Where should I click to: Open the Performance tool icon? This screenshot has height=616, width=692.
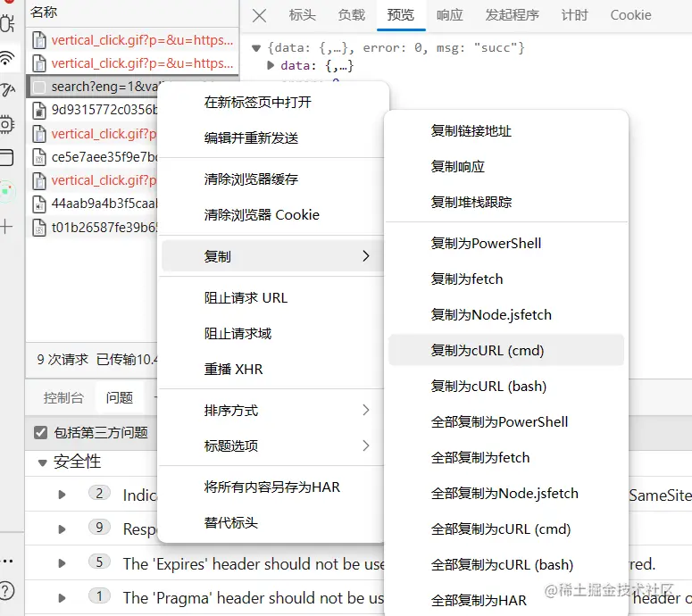[x=7, y=90]
